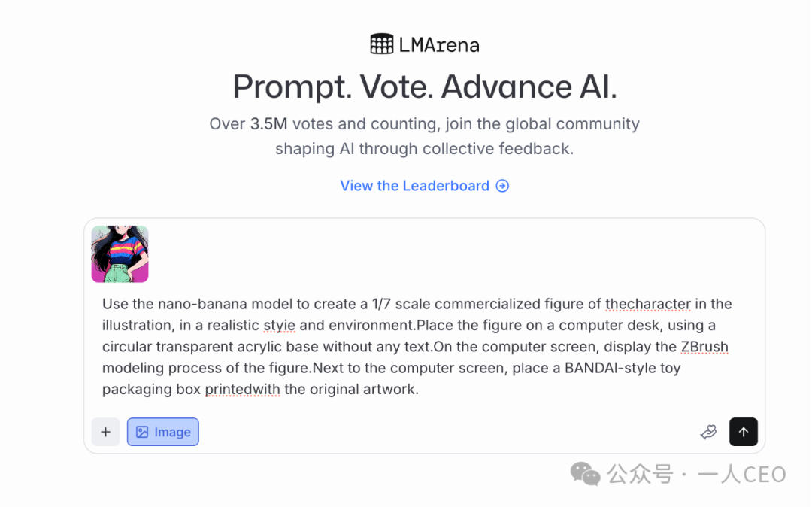This screenshot has height=507, width=812.
Task: Click the hand-with-heart icon
Action: click(x=708, y=432)
